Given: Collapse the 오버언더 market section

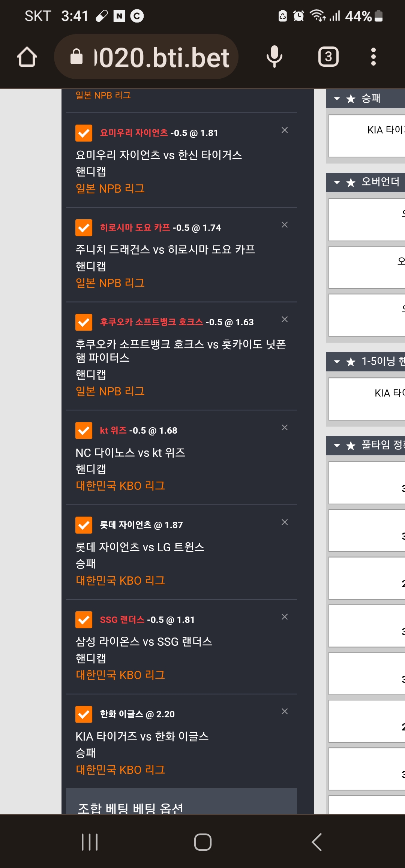Looking at the screenshot, I should pyautogui.click(x=337, y=183).
